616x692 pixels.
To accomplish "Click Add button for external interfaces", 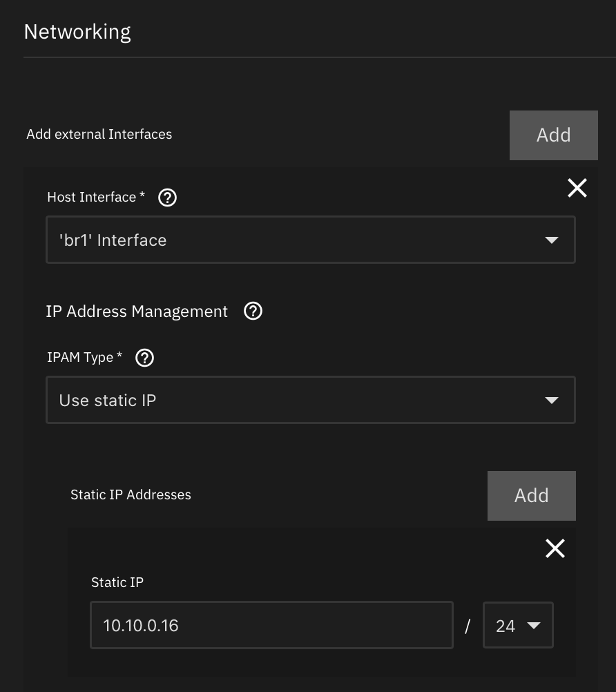I will click(x=553, y=135).
